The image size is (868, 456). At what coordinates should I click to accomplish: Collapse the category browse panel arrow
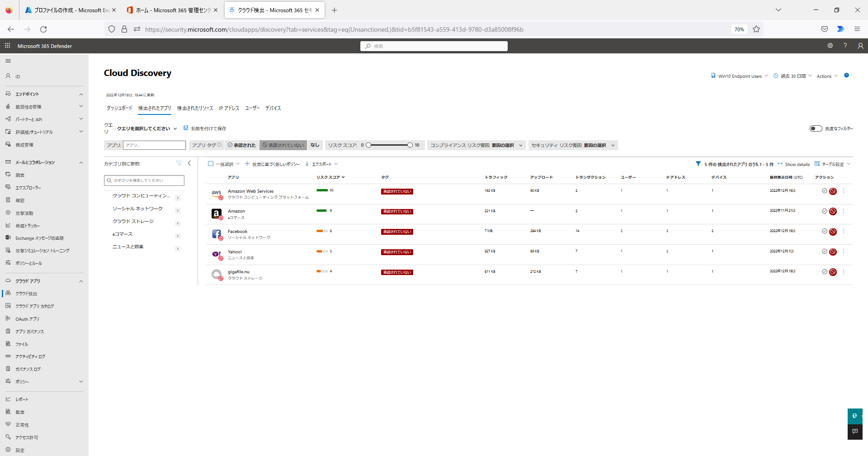point(189,163)
